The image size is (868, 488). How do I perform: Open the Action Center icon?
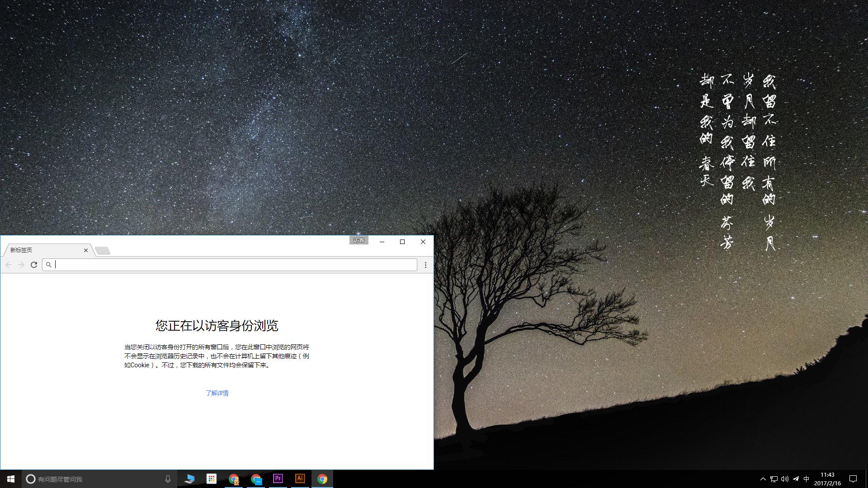coord(852,479)
